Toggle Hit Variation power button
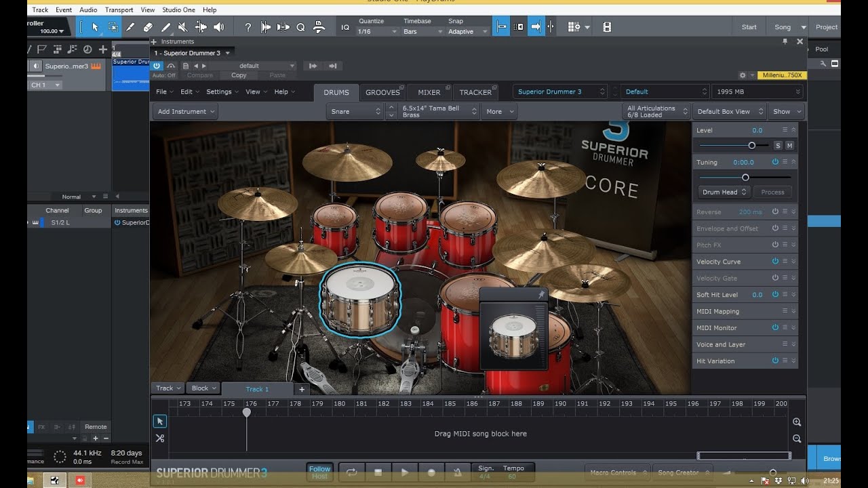This screenshot has height=488, width=868. click(x=775, y=361)
